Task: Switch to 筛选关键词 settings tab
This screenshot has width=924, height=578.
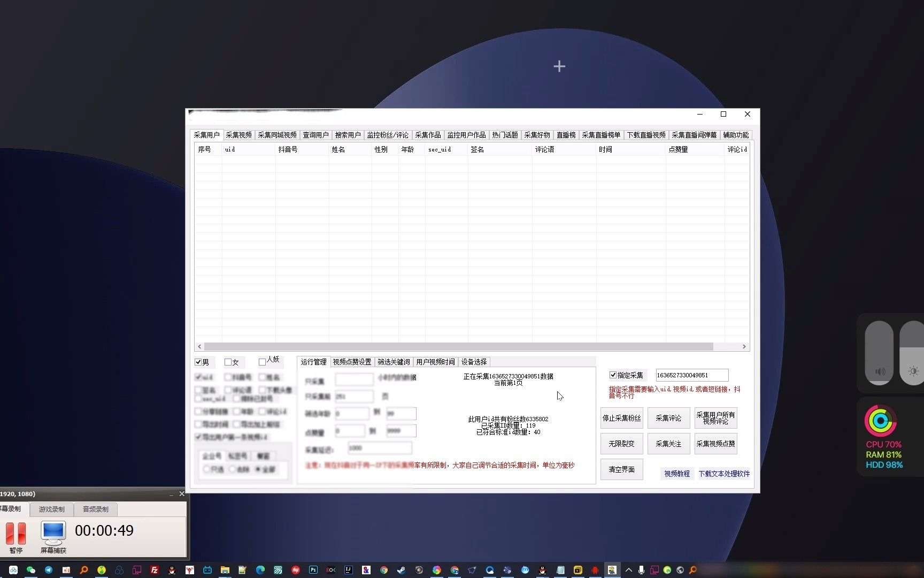Action: (394, 362)
